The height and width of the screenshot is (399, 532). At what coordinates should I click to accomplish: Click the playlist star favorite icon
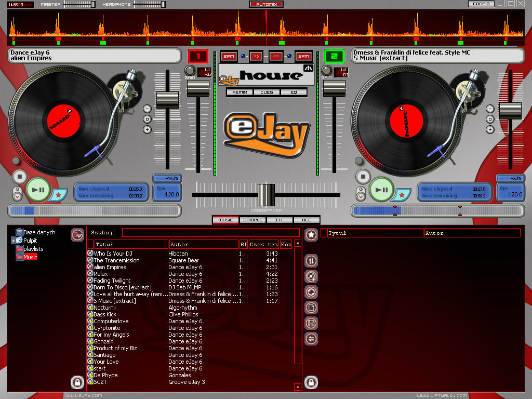pyautogui.click(x=311, y=234)
